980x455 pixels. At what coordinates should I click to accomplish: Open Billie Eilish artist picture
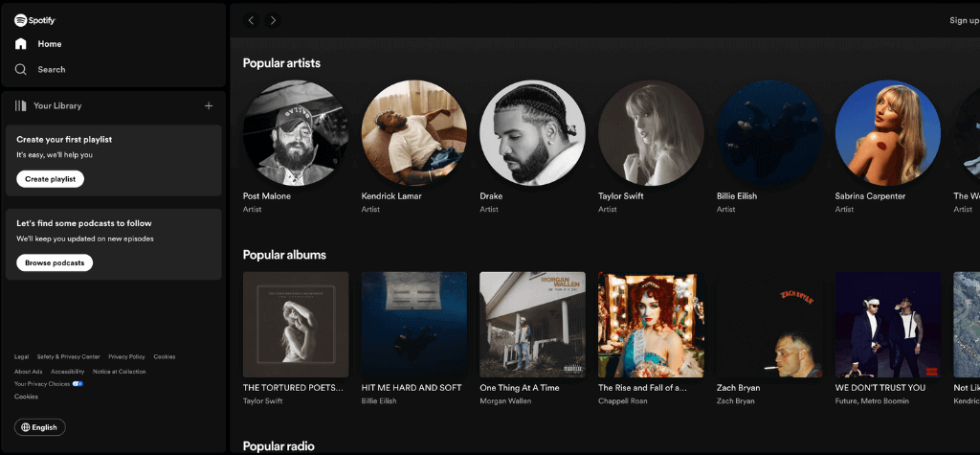coord(769,133)
